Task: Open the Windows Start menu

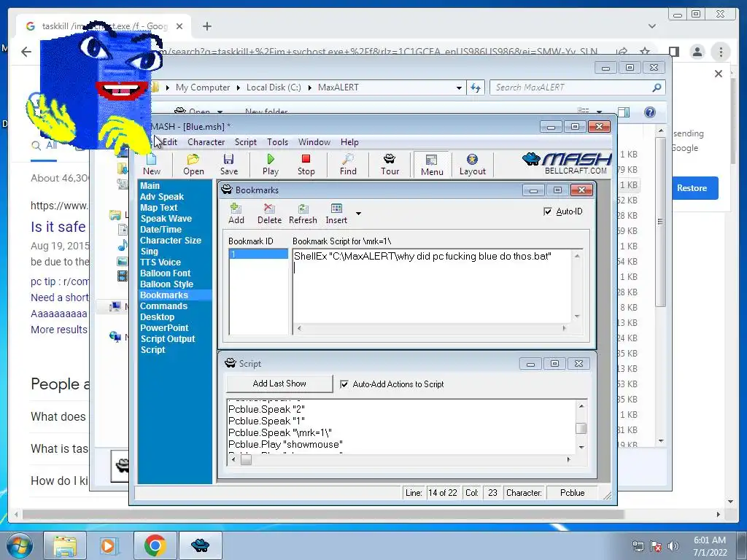Action: click(18, 545)
